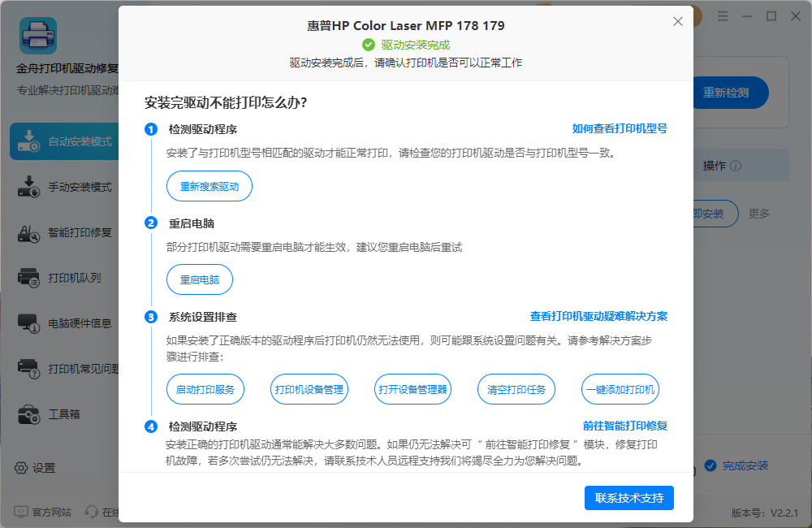Select 智能打印修复 in sidebar

pos(65,232)
